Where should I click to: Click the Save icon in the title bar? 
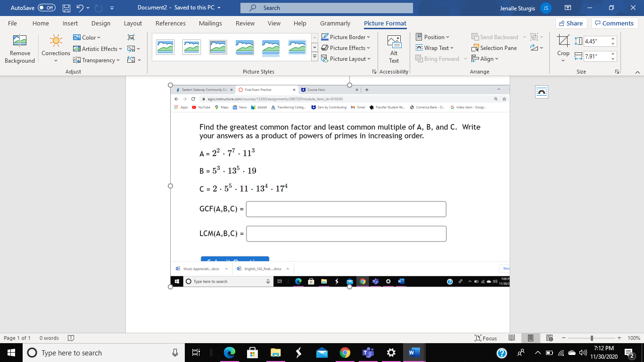[66, 8]
